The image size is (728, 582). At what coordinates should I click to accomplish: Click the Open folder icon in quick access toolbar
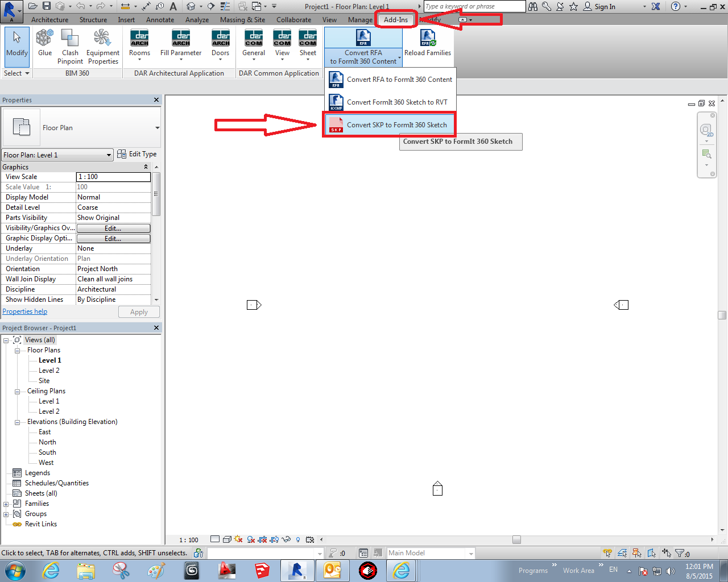(x=32, y=6)
